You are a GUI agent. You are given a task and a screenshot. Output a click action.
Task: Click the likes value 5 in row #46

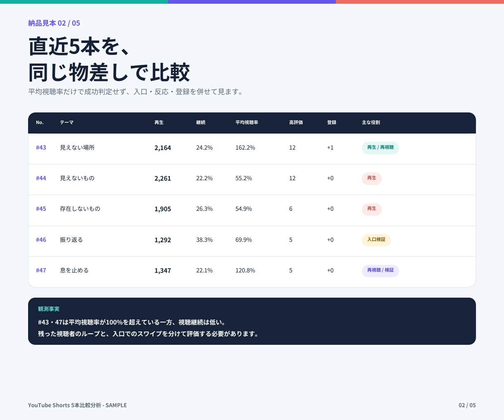point(291,240)
